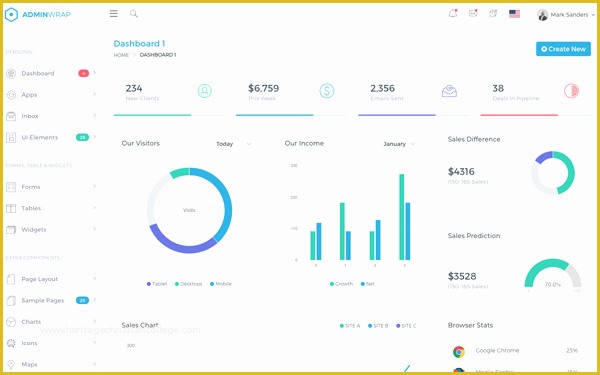Toggle the hamburger menu icon

(114, 14)
